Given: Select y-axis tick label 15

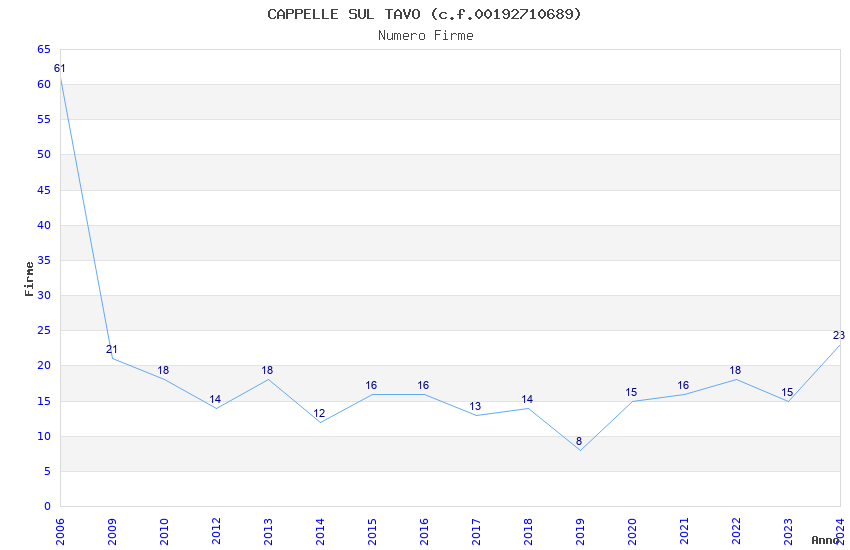Looking at the screenshot, I should pos(44,401).
